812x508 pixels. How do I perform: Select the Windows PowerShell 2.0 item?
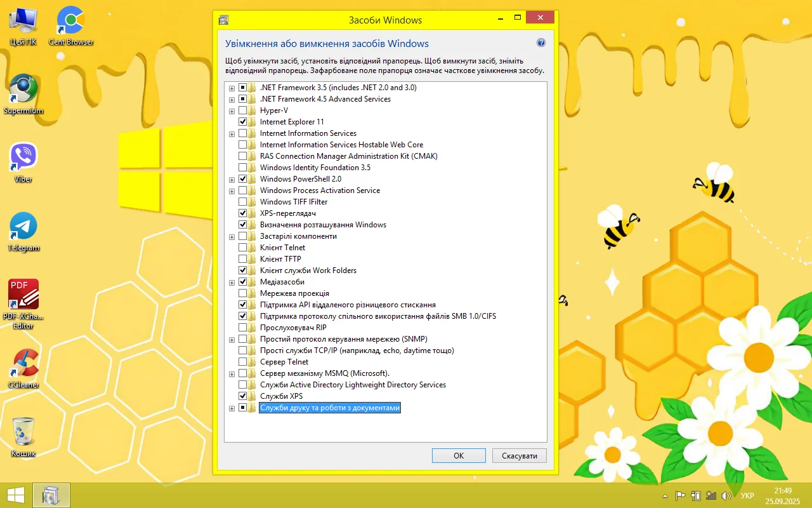pos(300,179)
